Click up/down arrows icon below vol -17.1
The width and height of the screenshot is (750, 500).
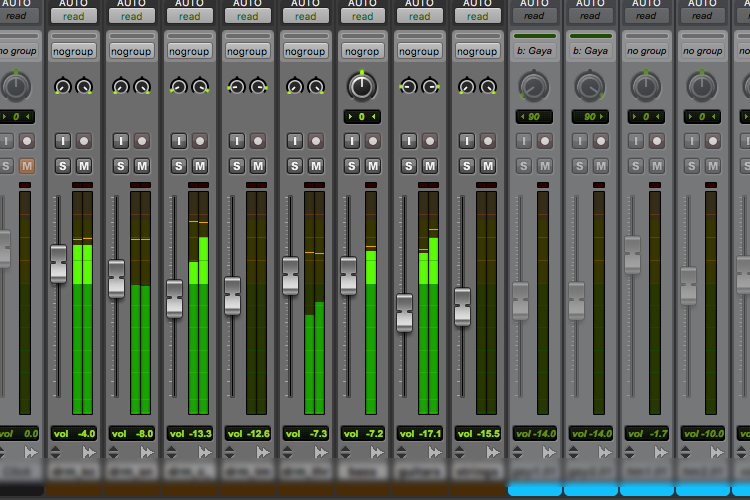pos(402,452)
